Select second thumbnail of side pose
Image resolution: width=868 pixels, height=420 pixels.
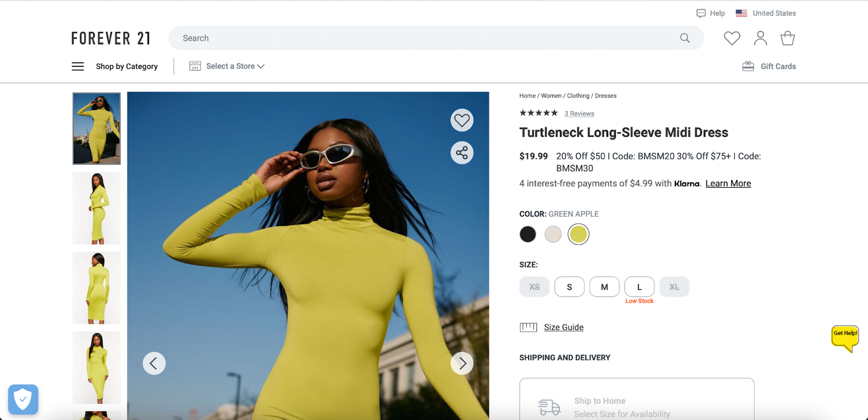pyautogui.click(x=97, y=208)
